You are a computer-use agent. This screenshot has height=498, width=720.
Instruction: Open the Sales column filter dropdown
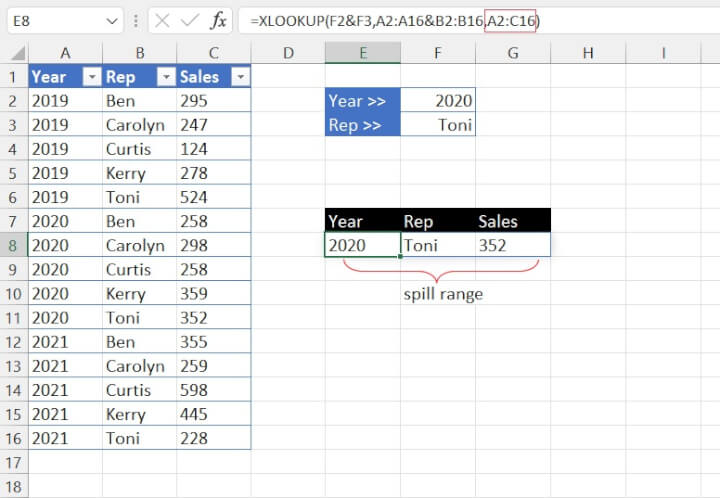tap(239, 77)
